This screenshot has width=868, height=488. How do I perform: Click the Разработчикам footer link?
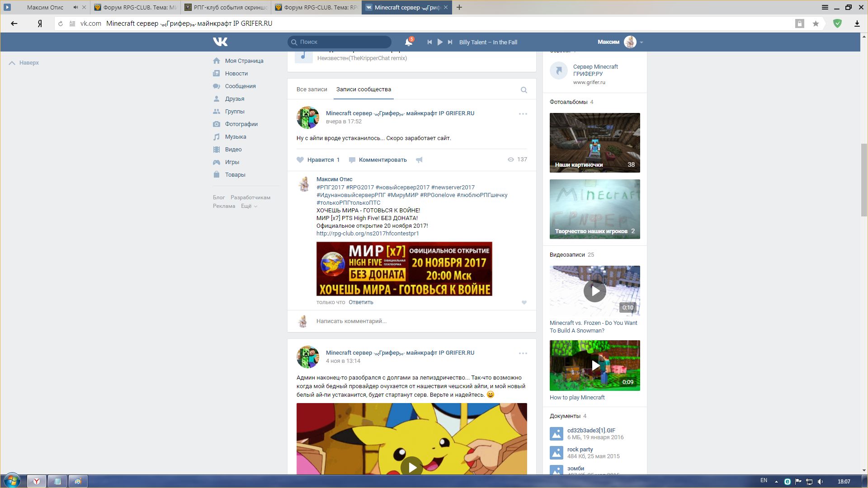250,197
